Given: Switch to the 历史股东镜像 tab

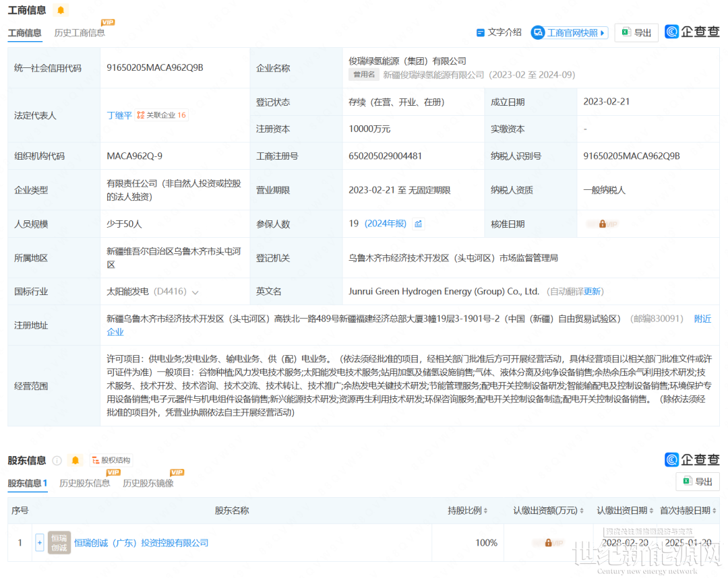Looking at the screenshot, I should (148, 484).
